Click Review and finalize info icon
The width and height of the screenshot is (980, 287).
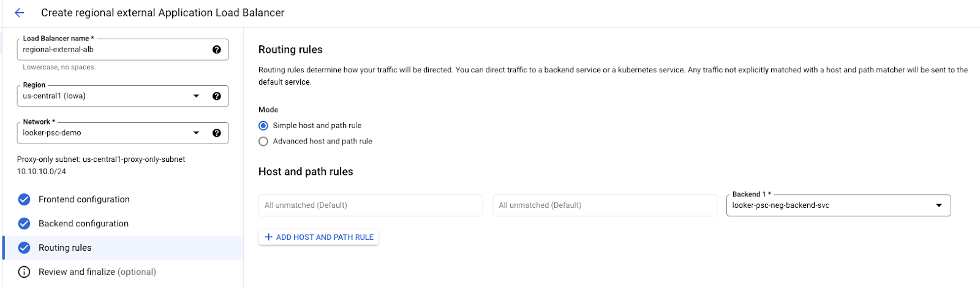tap(24, 272)
